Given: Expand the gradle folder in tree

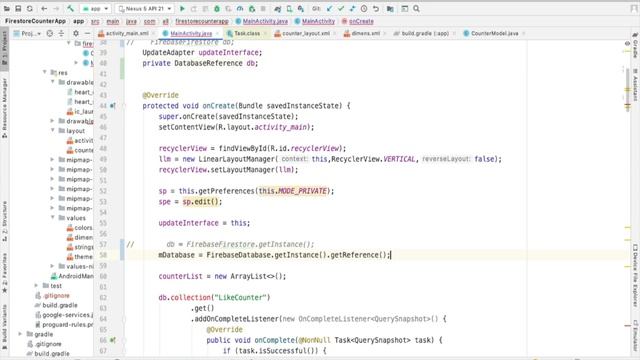Looking at the screenshot, I should click(20, 334).
